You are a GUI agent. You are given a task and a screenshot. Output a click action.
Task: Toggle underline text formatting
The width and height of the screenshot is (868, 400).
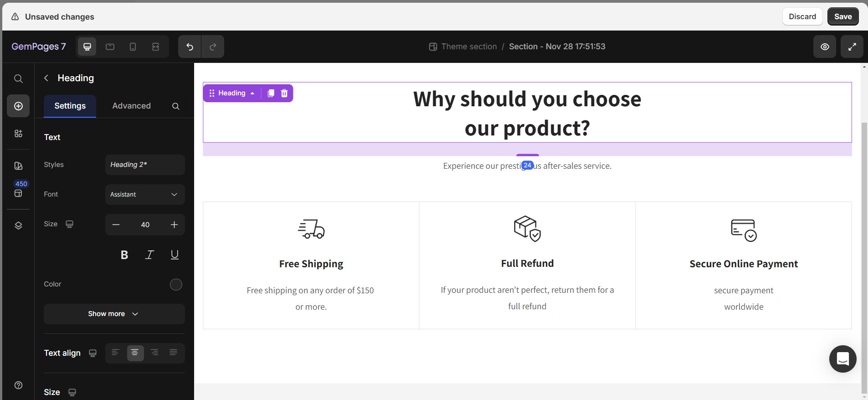175,255
